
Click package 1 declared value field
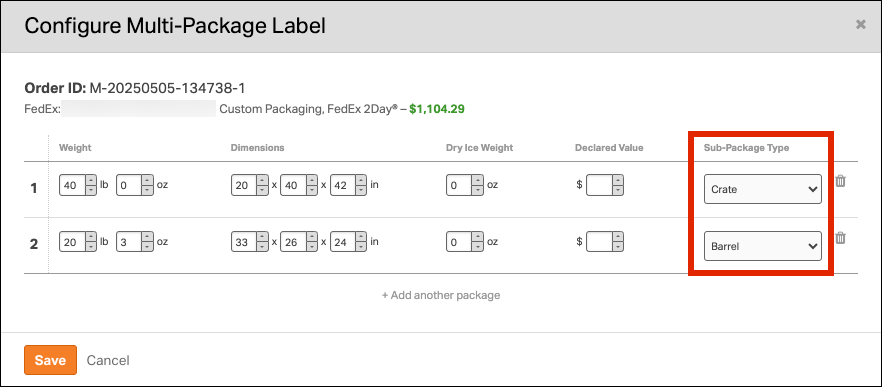[599, 185]
